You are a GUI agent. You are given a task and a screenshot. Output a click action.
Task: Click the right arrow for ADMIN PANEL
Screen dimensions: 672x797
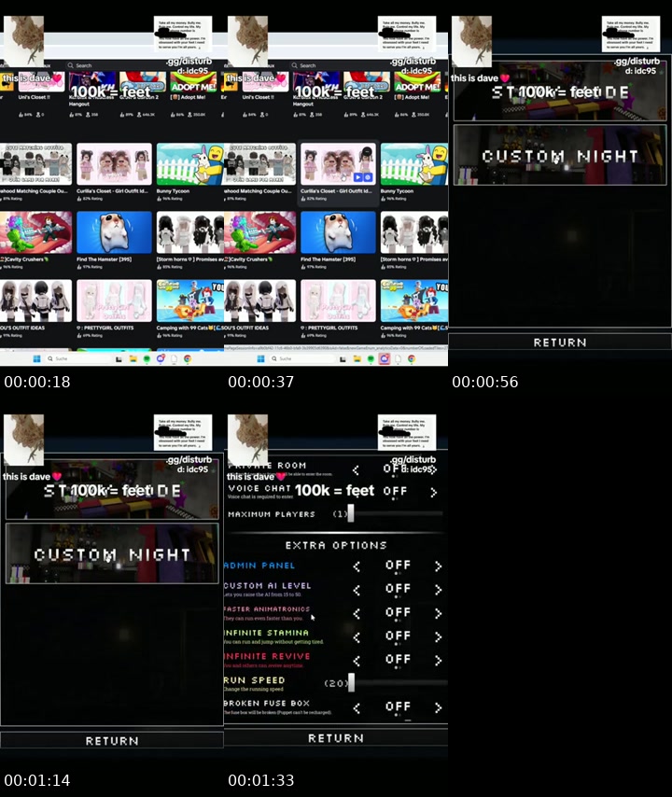tap(438, 566)
